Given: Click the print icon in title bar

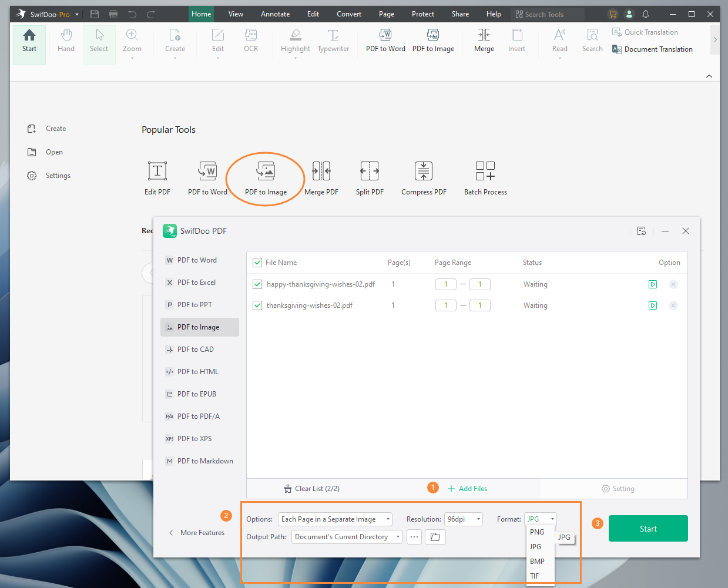Looking at the screenshot, I should pyautogui.click(x=113, y=14).
